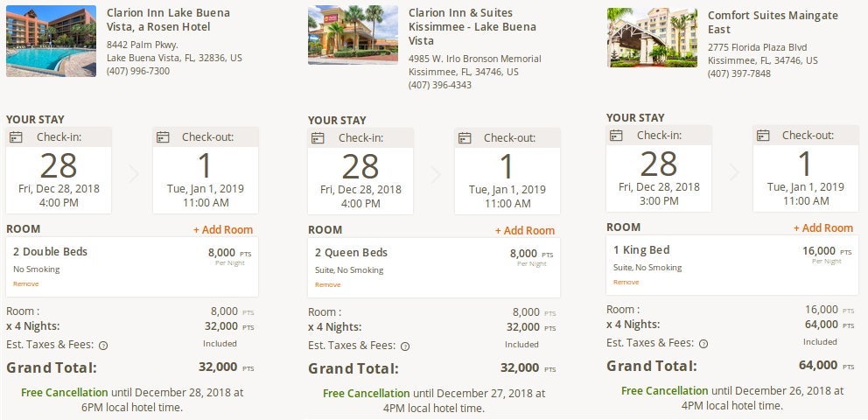The height and width of the screenshot is (420, 868).
Task: Remove the 1 King Bed suite
Action: coord(626,283)
